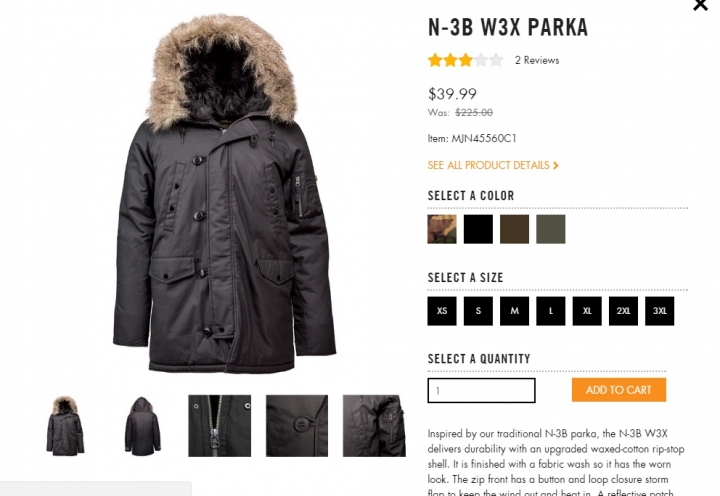Open the 2 Reviews link
Screen dimensions: 720x496
coord(537,60)
